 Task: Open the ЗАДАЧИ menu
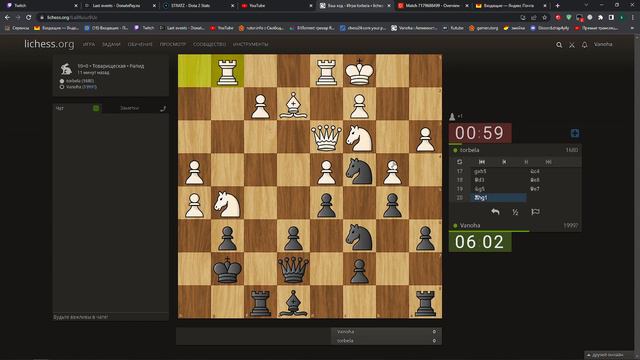111,44
